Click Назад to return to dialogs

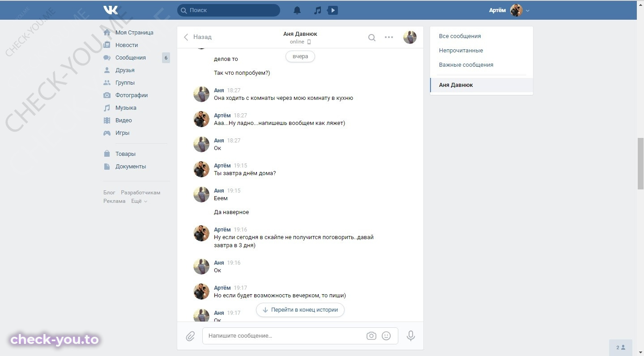pos(202,37)
